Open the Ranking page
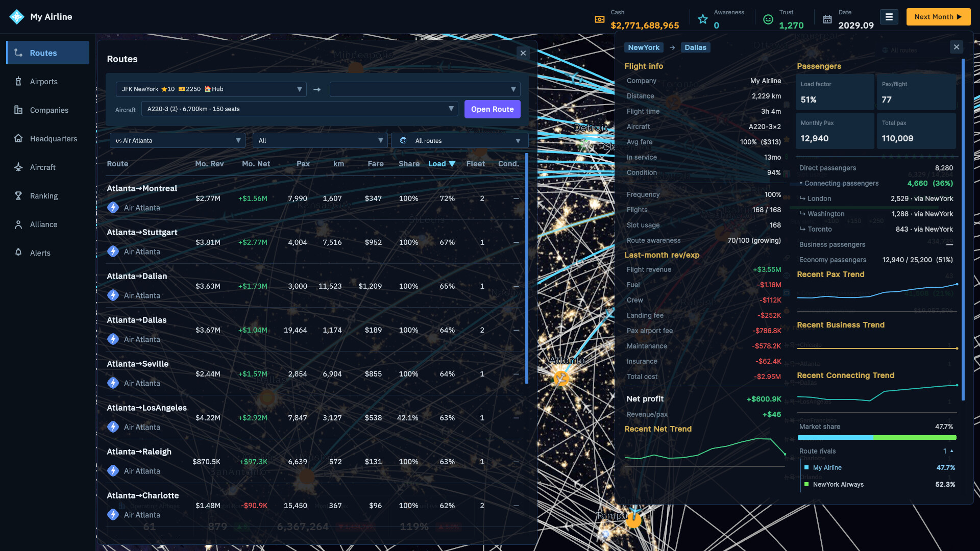 pyautogui.click(x=48, y=196)
